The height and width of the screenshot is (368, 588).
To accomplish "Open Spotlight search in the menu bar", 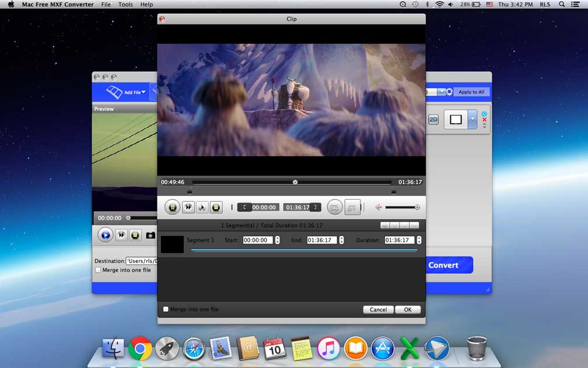I will (x=562, y=5).
